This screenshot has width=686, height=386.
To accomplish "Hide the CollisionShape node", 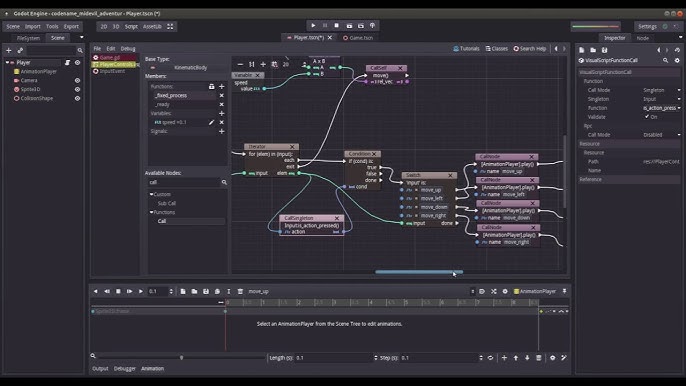I will 77,98.
